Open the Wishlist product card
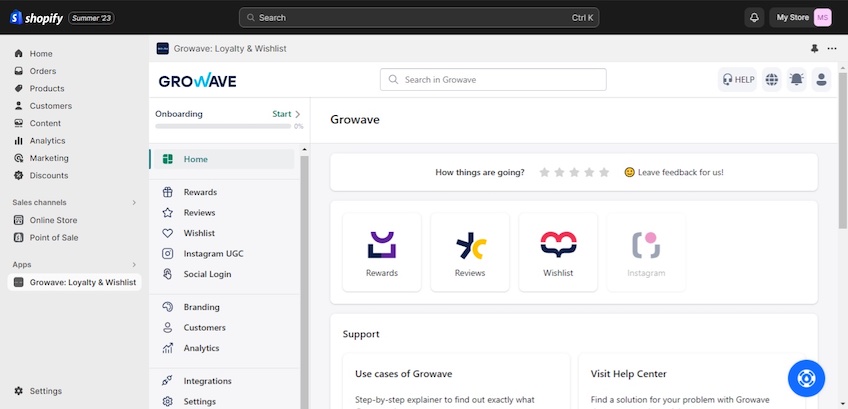848x409 pixels. 558,252
